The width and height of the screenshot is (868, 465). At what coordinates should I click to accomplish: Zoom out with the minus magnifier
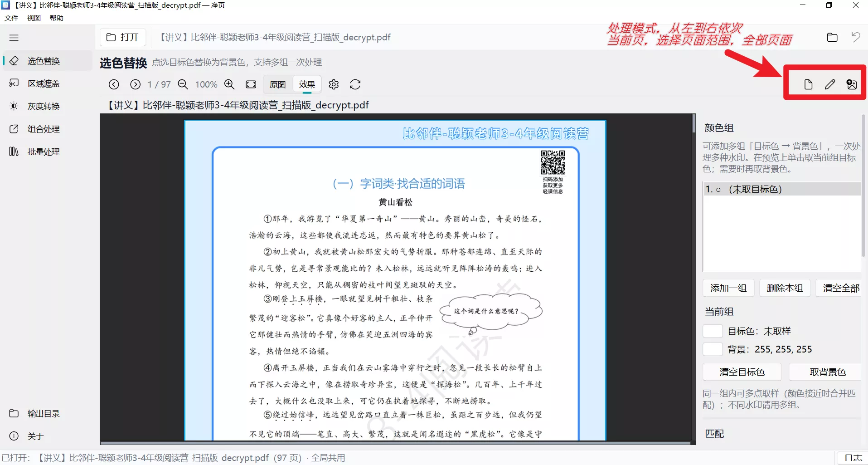point(183,84)
